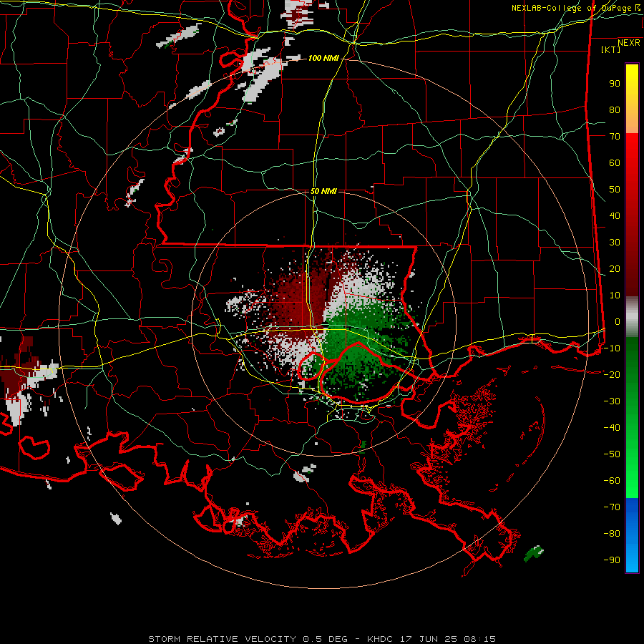Pick the gray zero-velocity color bar segment
This screenshot has width=644, height=644.
[632, 317]
